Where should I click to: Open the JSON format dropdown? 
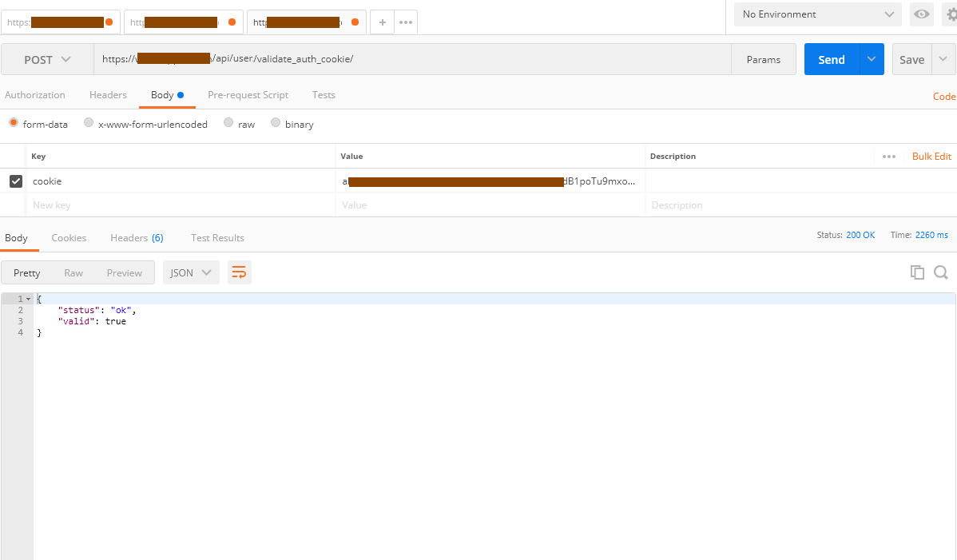(190, 272)
